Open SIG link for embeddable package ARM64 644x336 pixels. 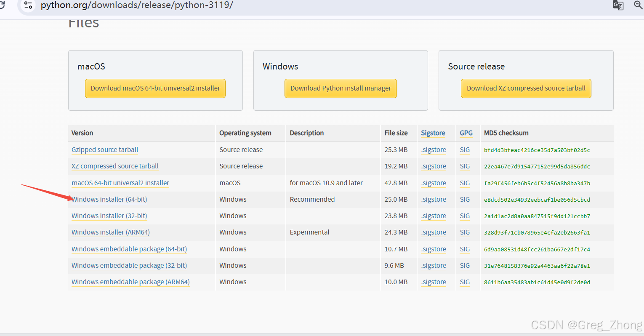[465, 282]
